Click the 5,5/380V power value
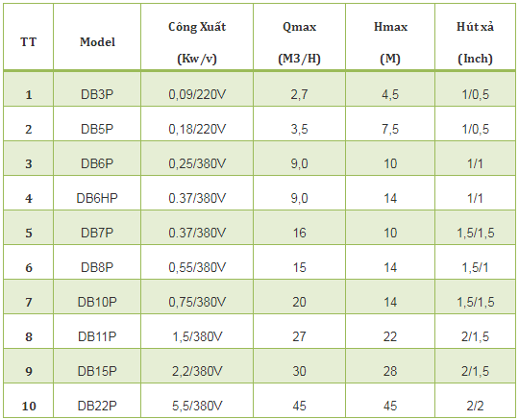Viewport: 519px width, 420px height. [197, 406]
